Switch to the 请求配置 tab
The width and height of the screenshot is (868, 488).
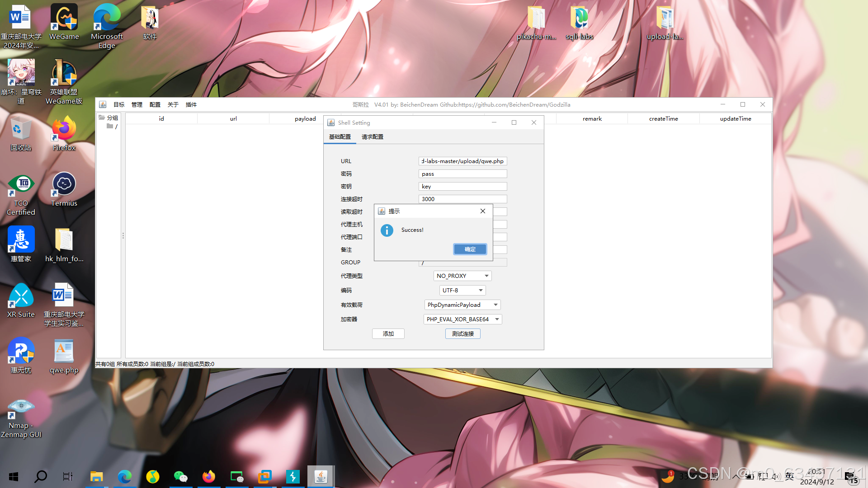tap(372, 137)
